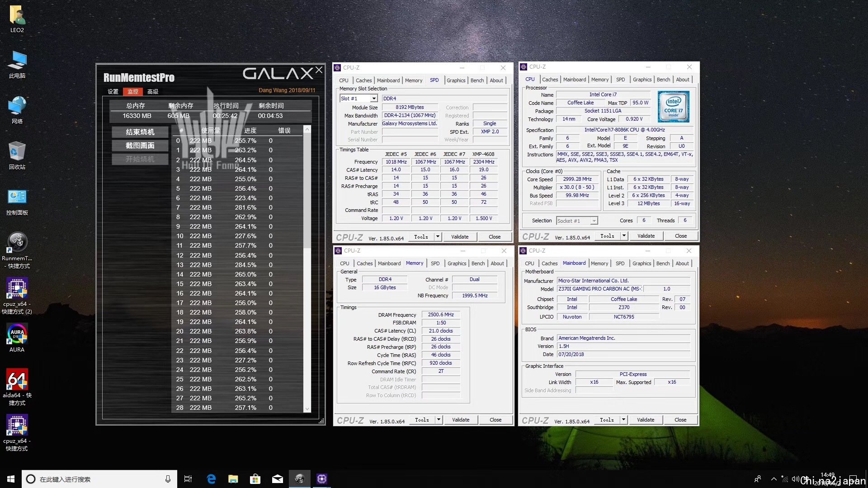Click the 进度 column header
868x488 pixels.
pos(250,131)
